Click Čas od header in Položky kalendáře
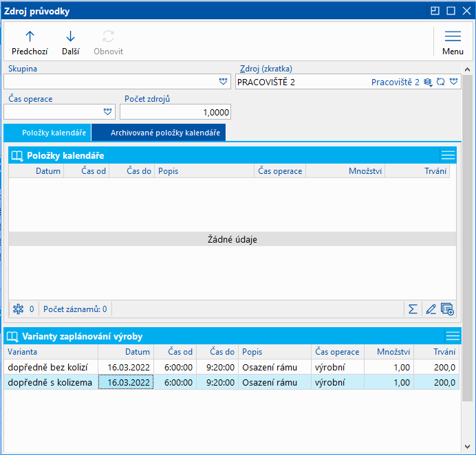This screenshot has height=455, width=476. pos(87,171)
